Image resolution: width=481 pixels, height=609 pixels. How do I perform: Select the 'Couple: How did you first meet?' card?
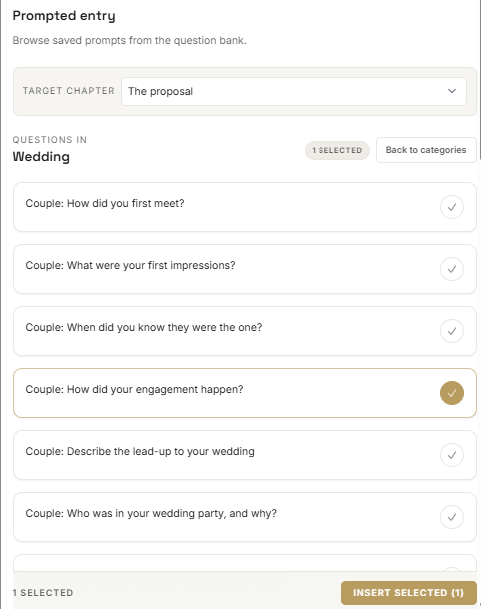(245, 207)
